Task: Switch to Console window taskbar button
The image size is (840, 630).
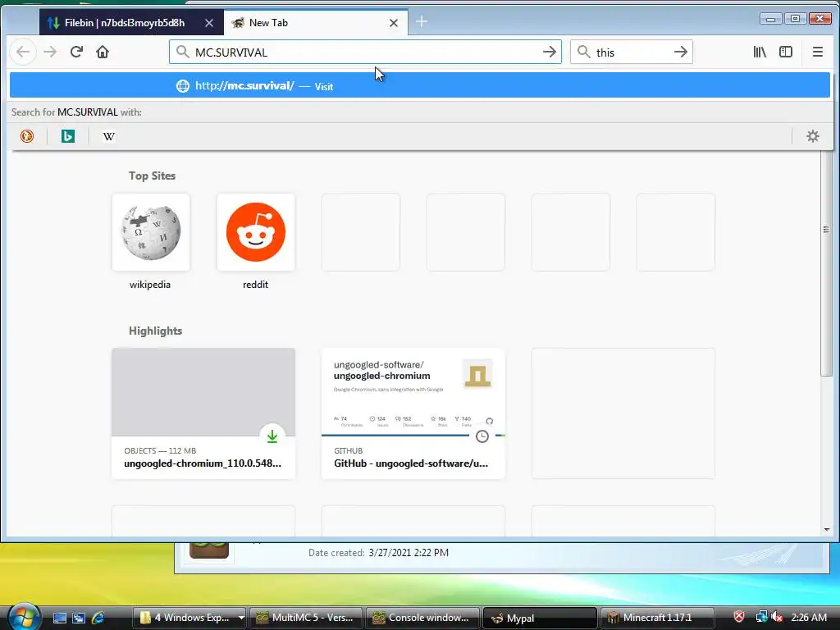Action: click(x=422, y=618)
